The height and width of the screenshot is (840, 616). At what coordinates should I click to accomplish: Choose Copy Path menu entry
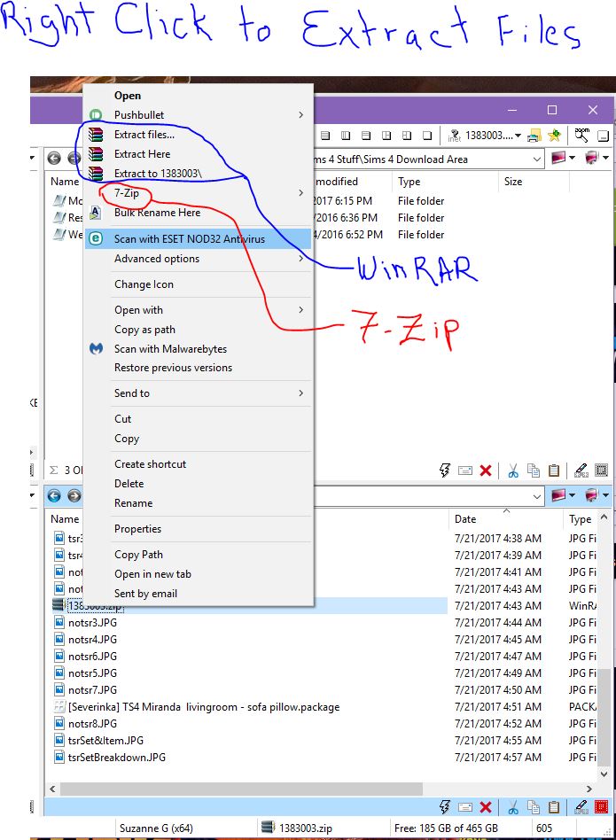pyautogui.click(x=138, y=555)
